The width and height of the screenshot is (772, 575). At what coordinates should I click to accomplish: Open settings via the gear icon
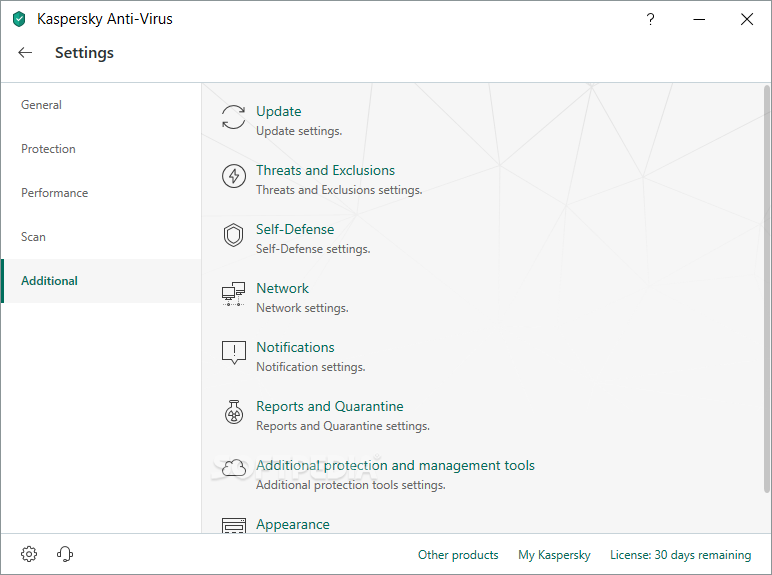[29, 554]
